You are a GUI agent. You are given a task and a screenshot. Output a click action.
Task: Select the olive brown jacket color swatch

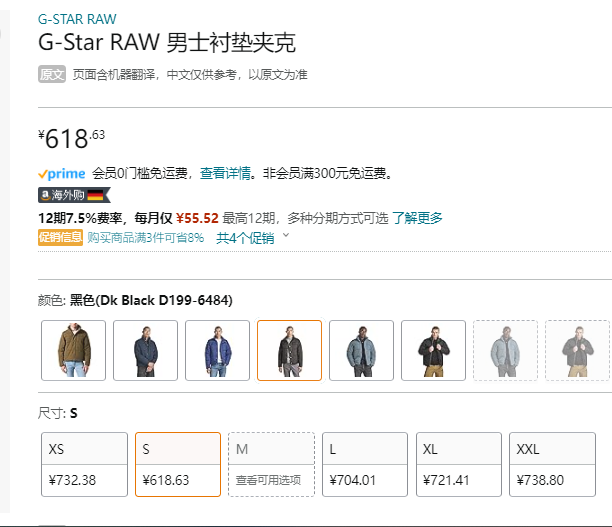click(x=73, y=350)
